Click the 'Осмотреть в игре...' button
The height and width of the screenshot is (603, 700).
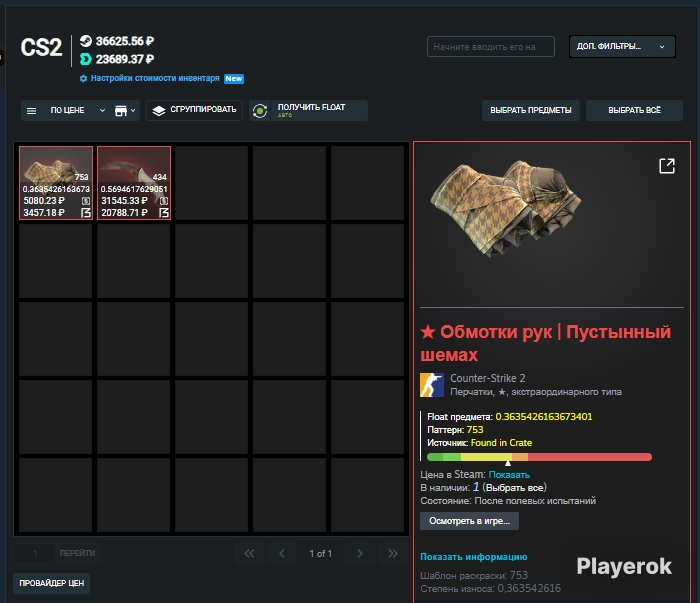pyautogui.click(x=469, y=521)
